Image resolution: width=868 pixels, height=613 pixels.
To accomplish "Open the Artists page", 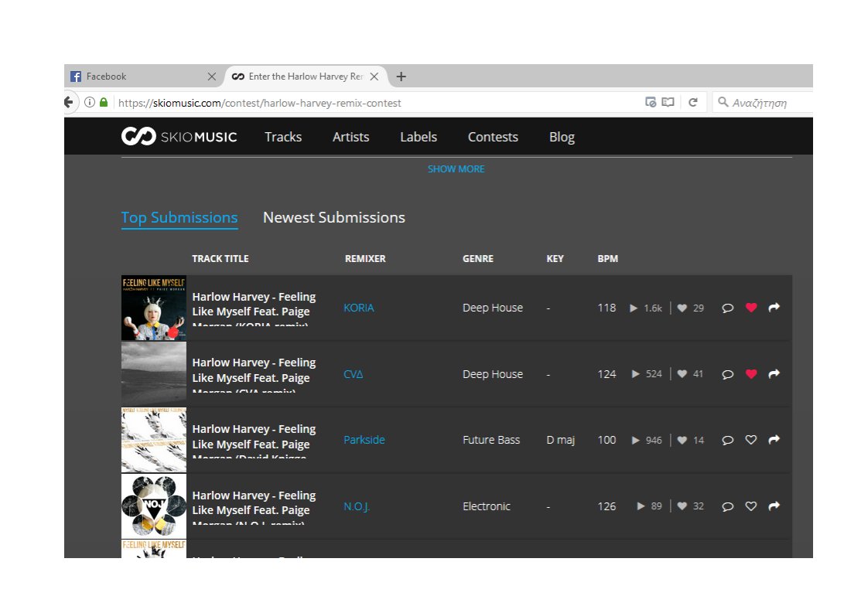I will [350, 137].
